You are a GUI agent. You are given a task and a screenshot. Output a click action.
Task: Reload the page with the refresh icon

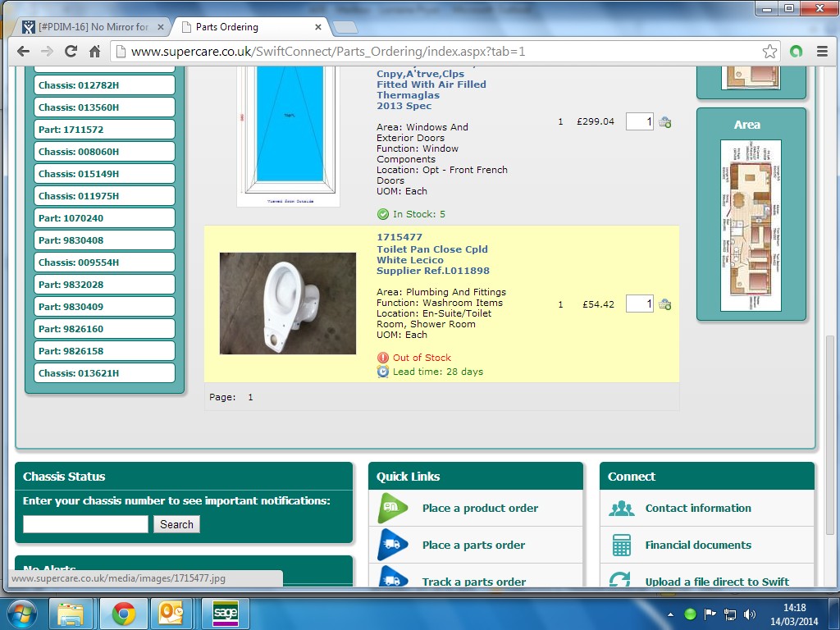click(x=71, y=52)
